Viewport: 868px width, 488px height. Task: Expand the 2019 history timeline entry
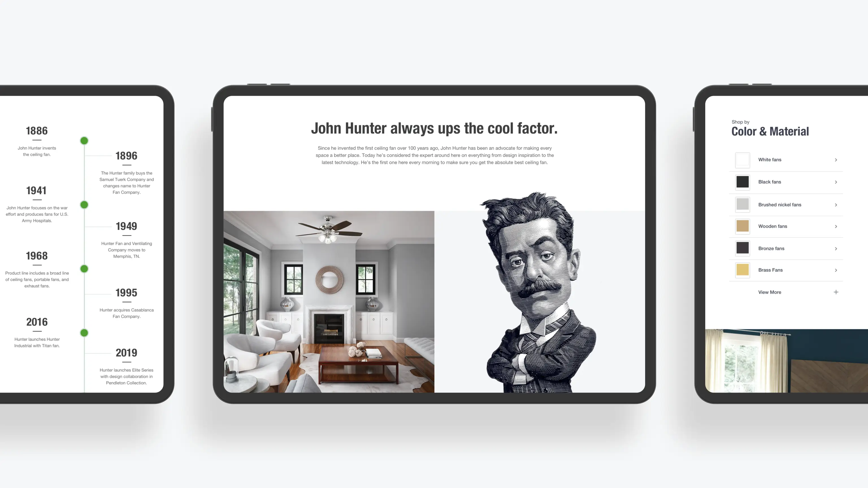point(126,353)
